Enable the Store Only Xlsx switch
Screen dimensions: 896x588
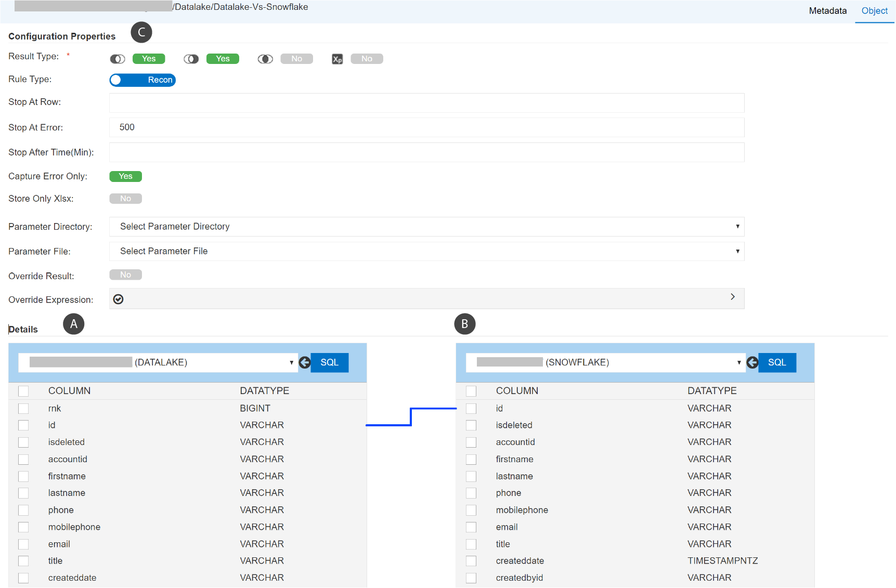point(125,199)
